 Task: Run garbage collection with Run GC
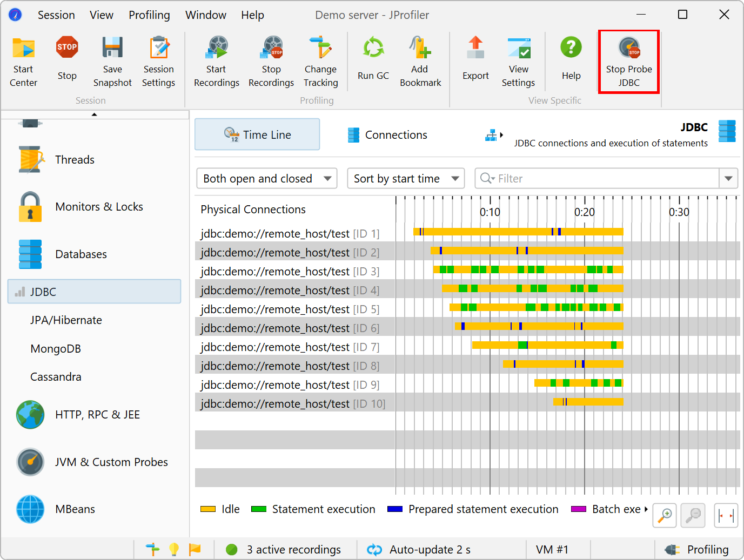pos(373,59)
